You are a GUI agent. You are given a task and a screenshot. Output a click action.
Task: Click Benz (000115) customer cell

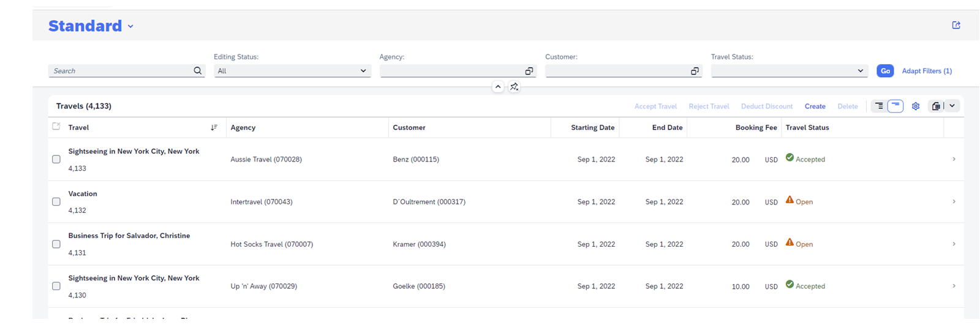click(x=416, y=159)
